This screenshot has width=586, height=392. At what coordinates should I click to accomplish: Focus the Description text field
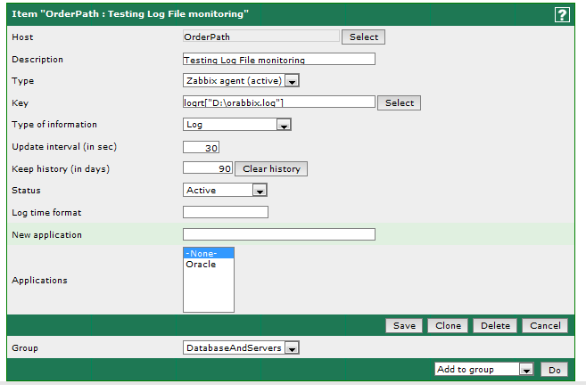[x=278, y=60]
